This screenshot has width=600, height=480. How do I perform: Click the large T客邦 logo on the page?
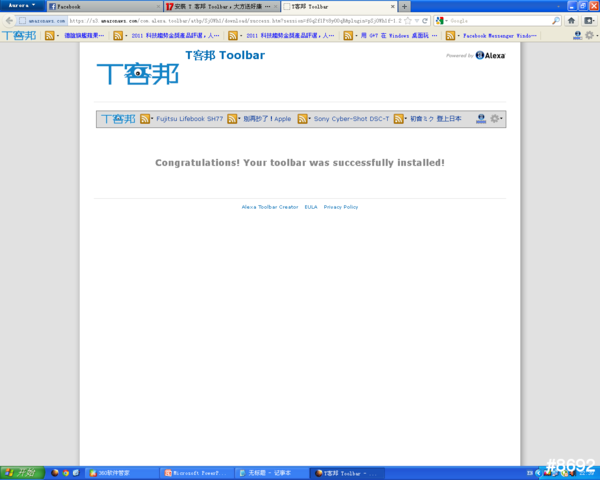(x=138, y=74)
